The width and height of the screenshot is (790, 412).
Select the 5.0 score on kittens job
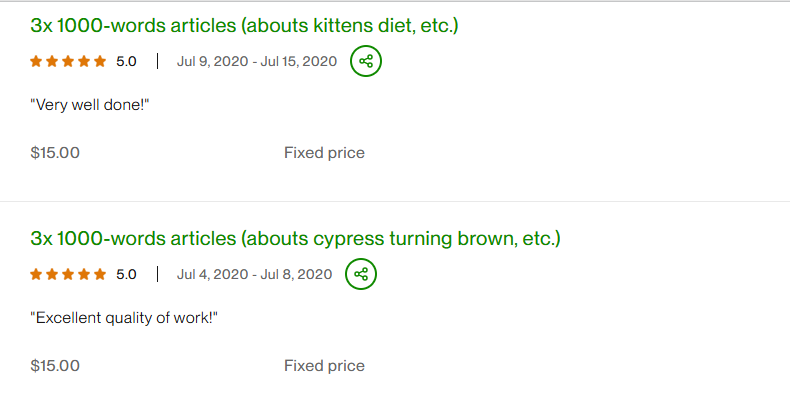[x=126, y=61]
